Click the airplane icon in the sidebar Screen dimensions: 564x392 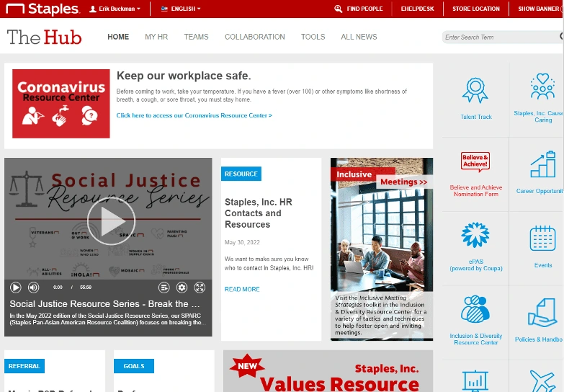pos(542,381)
